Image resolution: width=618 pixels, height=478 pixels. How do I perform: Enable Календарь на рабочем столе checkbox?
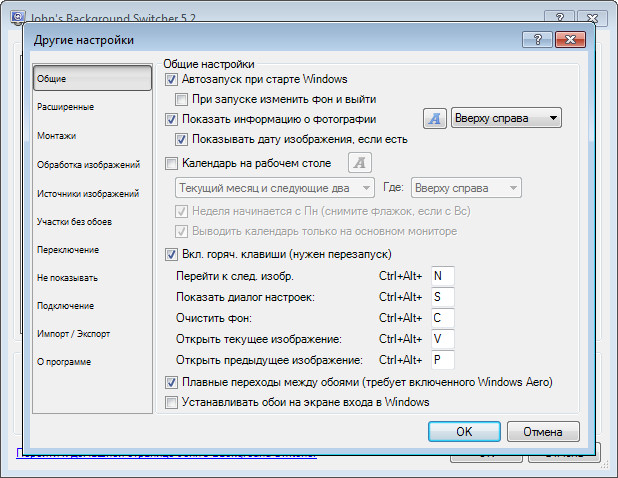pyautogui.click(x=171, y=163)
